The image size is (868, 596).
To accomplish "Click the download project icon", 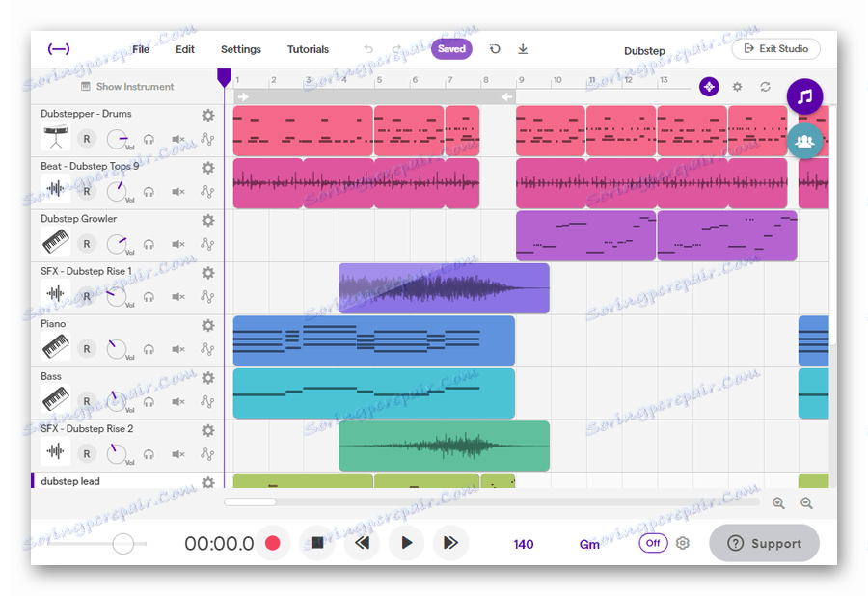I will [523, 48].
